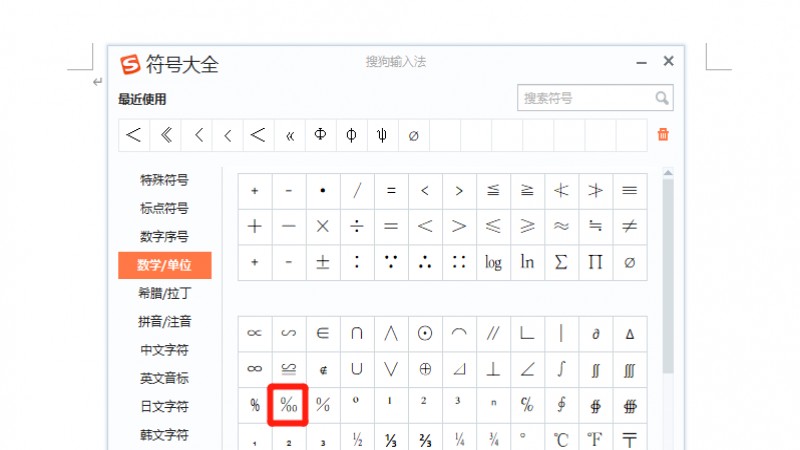Close the 符号大全 dialog
Image resolution: width=800 pixels, height=450 pixels.
coord(668,62)
